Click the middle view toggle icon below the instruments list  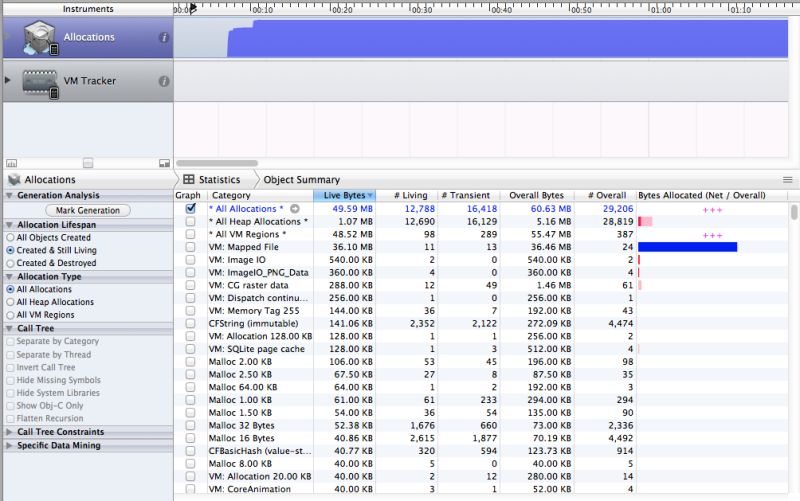point(88,163)
